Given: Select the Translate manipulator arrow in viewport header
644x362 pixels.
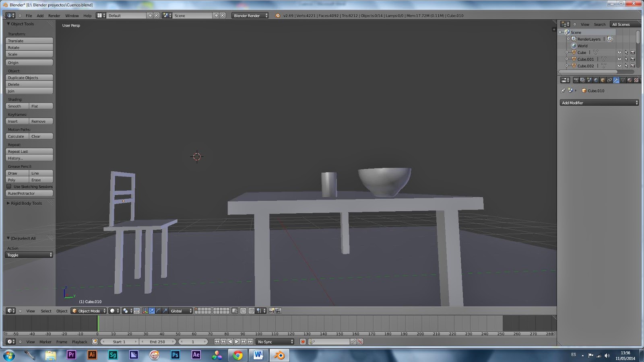Looking at the screenshot, I should (151, 311).
